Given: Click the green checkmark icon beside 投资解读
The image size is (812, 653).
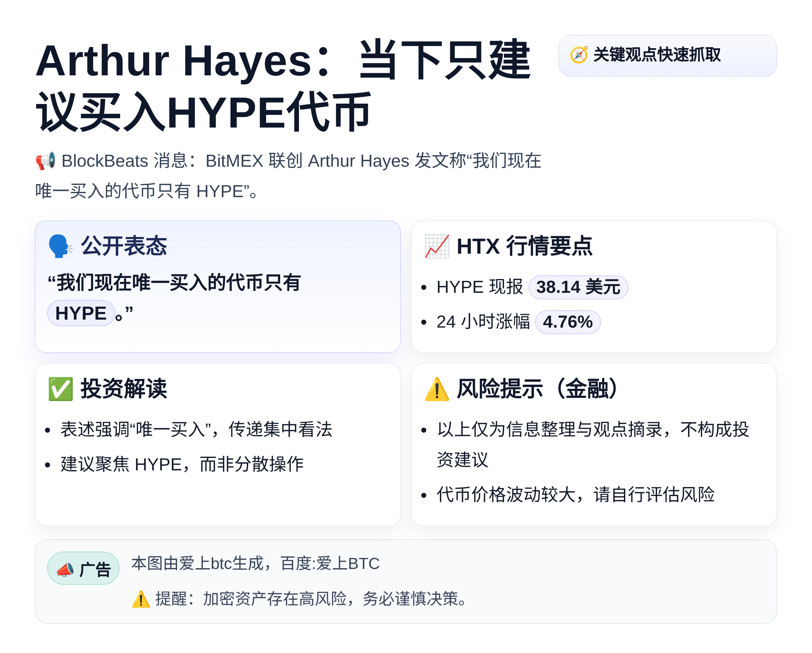Looking at the screenshot, I should (x=61, y=389).
